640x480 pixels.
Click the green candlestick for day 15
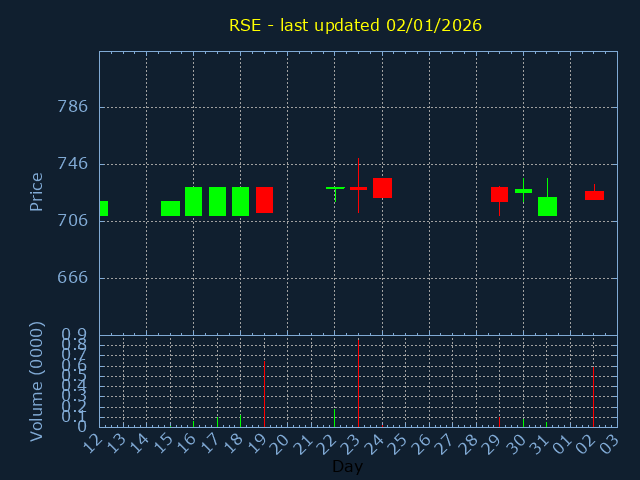coord(170,208)
